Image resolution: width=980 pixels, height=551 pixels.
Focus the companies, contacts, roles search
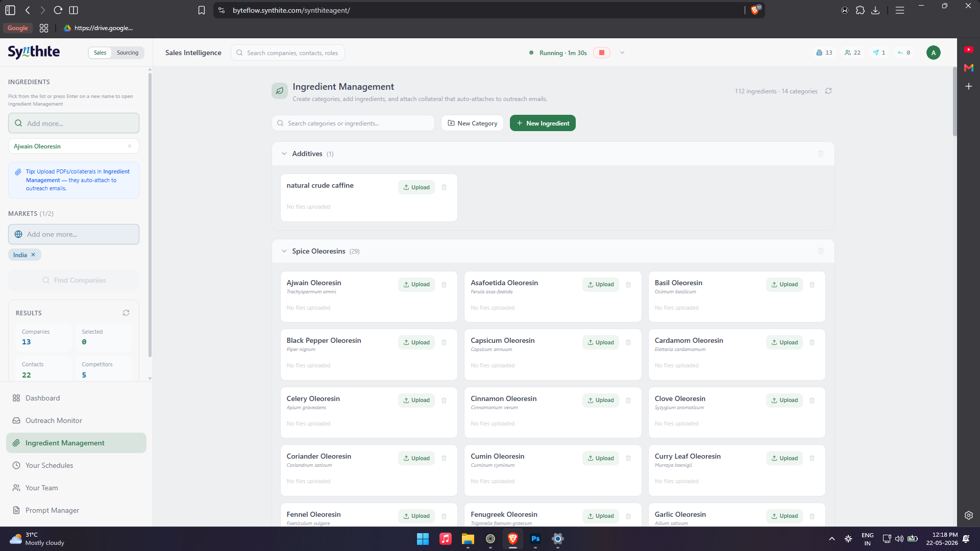point(288,53)
